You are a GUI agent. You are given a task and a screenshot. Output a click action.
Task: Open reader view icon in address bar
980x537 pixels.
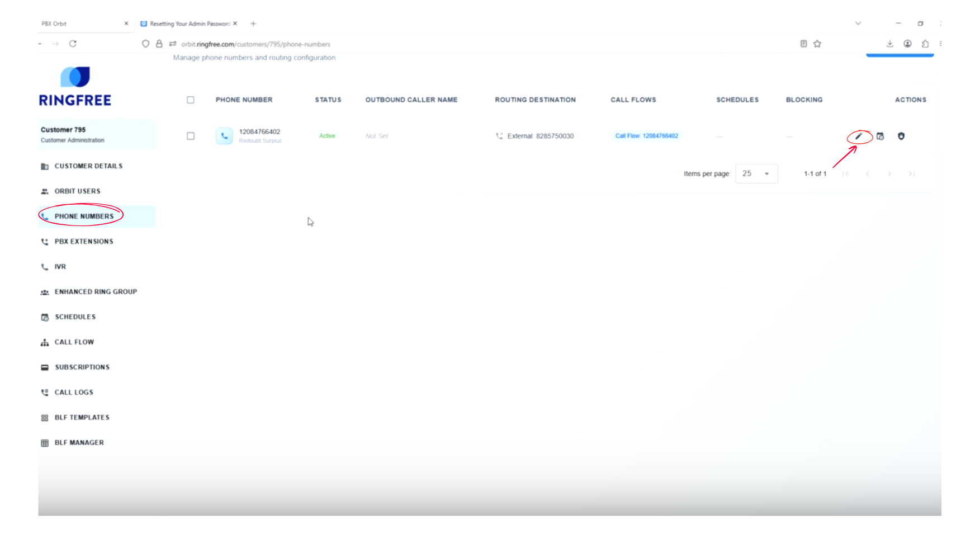[x=803, y=44]
